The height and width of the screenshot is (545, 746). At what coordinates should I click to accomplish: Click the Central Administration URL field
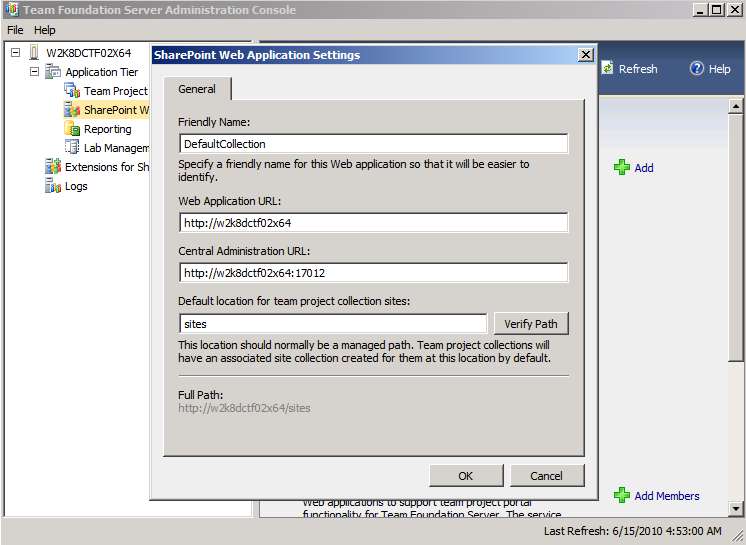(x=373, y=272)
